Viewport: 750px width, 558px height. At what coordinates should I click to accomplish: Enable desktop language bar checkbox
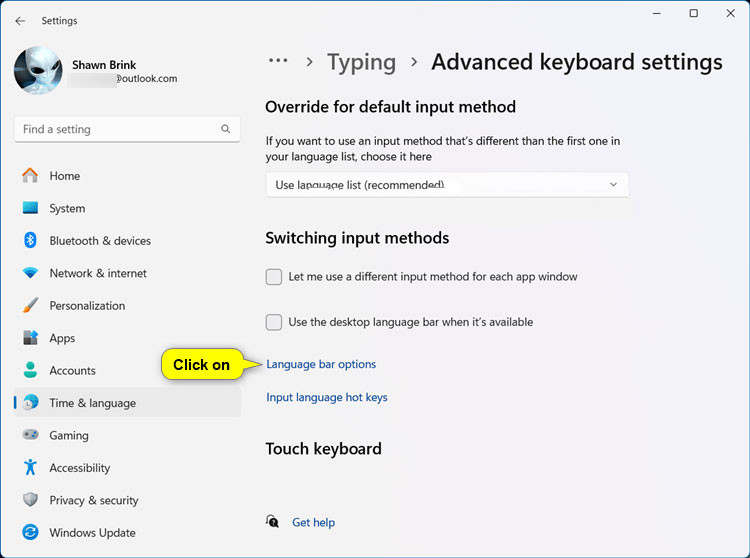coord(274,322)
